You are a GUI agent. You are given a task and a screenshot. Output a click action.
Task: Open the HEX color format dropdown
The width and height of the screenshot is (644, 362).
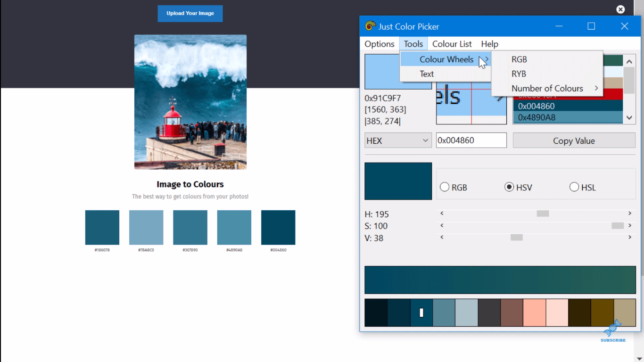pos(398,140)
